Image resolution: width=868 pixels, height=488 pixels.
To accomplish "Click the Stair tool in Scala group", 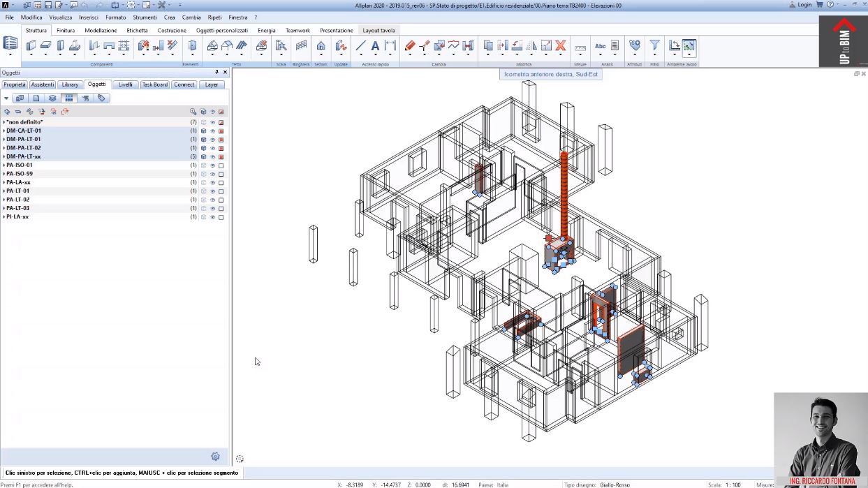I will pyautogui.click(x=281, y=46).
